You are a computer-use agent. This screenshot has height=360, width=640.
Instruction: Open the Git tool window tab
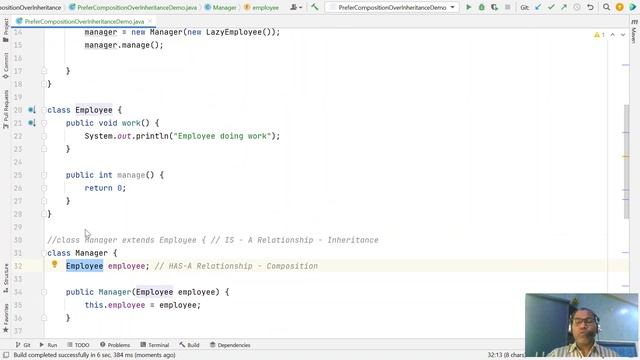click(x=23, y=345)
